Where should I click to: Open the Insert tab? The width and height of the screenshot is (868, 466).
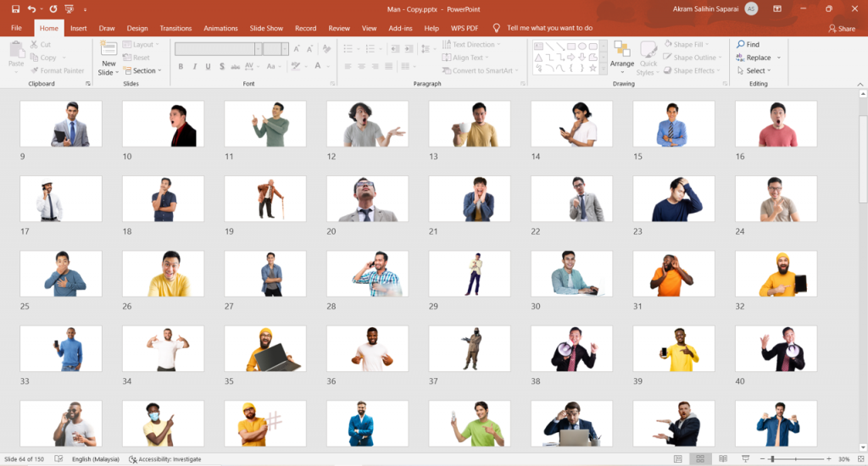[x=78, y=28]
